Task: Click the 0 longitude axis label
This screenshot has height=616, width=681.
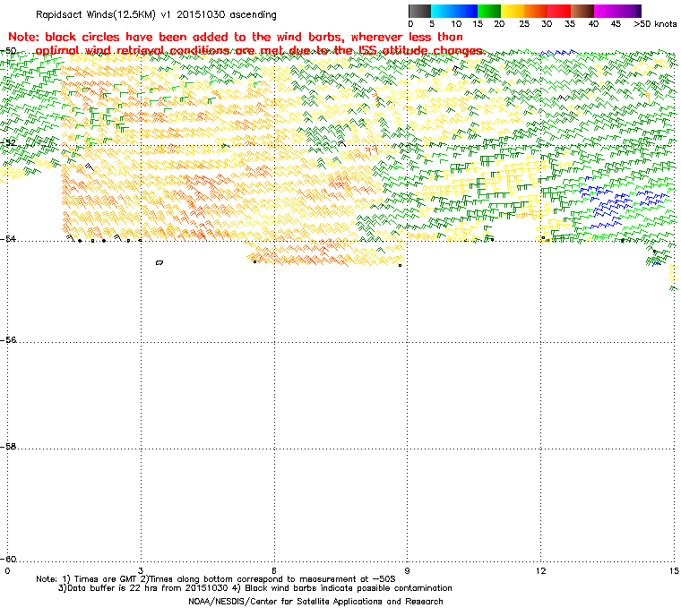Action: 7,570
